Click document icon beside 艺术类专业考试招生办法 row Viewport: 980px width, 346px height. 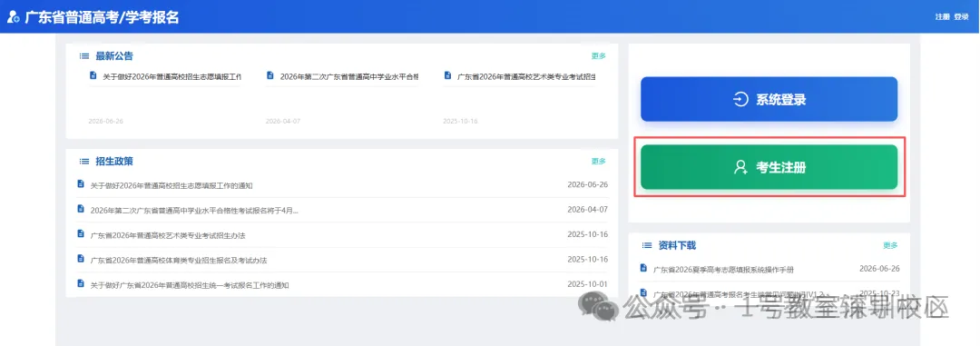tap(80, 233)
